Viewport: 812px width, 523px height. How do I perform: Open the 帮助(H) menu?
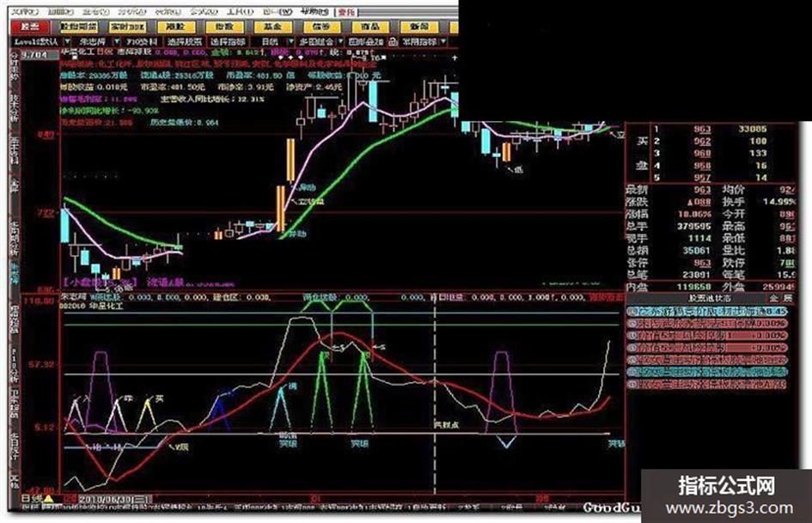coord(316,11)
